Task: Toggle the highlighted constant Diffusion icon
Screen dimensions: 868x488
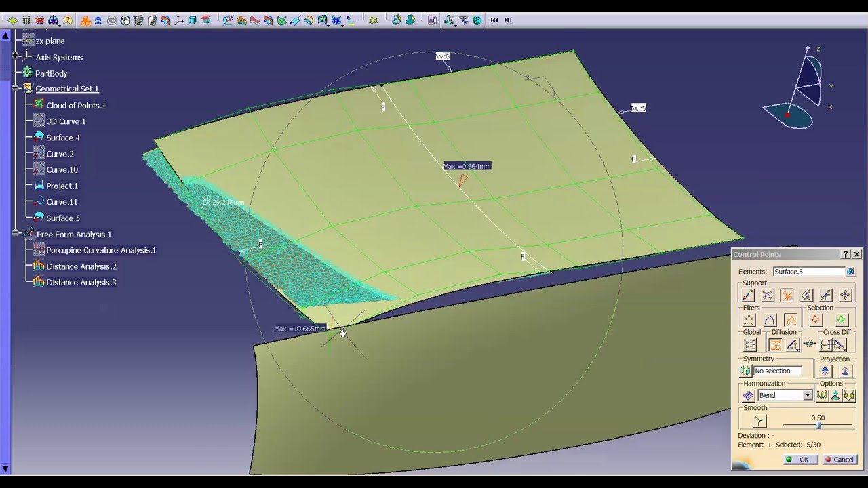Action: tap(775, 344)
